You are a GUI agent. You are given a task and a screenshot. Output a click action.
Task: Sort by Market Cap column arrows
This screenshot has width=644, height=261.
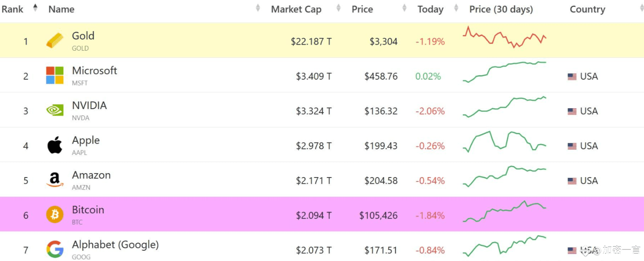point(339,8)
